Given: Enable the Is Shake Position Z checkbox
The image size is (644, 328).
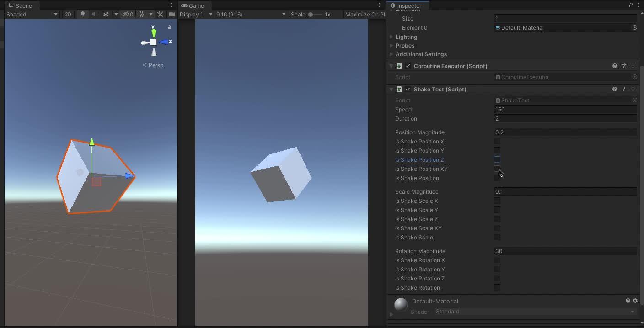Looking at the screenshot, I should tap(497, 159).
